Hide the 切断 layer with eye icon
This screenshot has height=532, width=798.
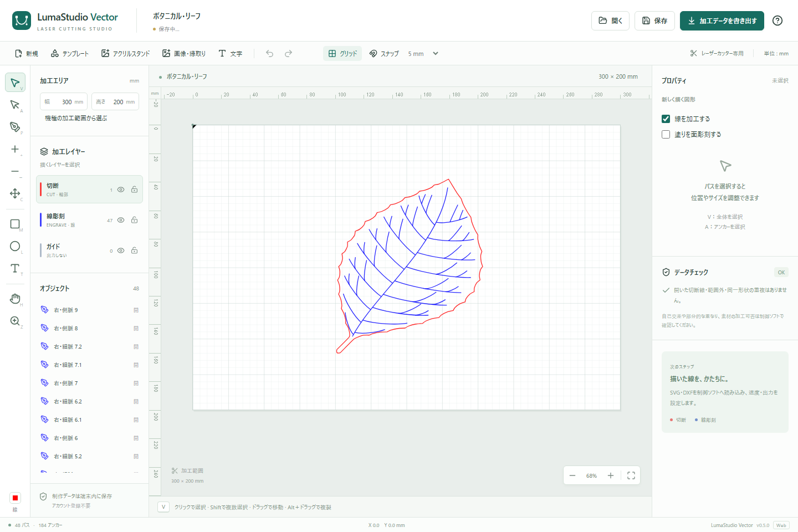coord(121,190)
